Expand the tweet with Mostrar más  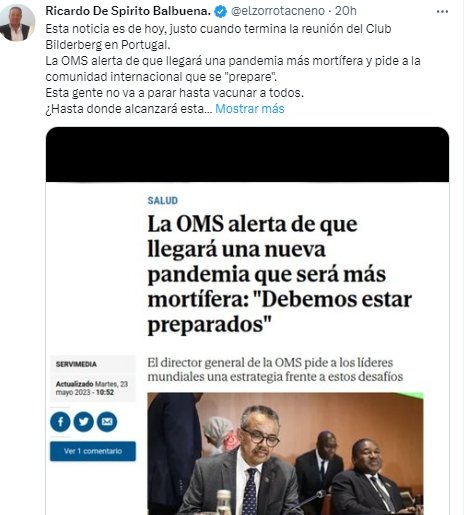250,109
